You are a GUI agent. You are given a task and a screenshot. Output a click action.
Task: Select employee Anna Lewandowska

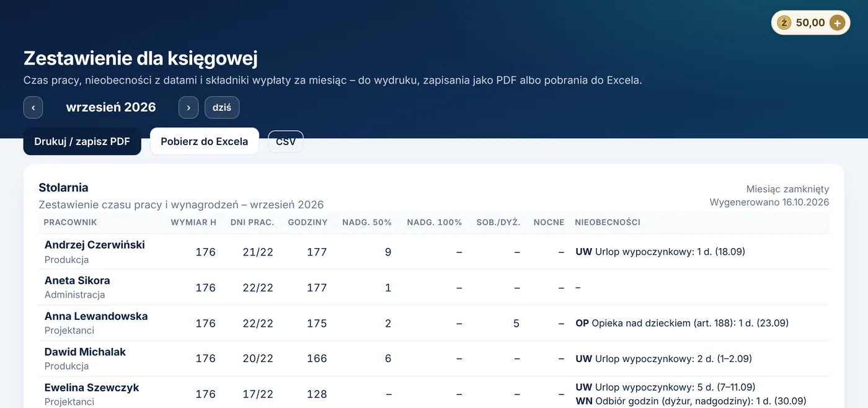click(x=96, y=316)
